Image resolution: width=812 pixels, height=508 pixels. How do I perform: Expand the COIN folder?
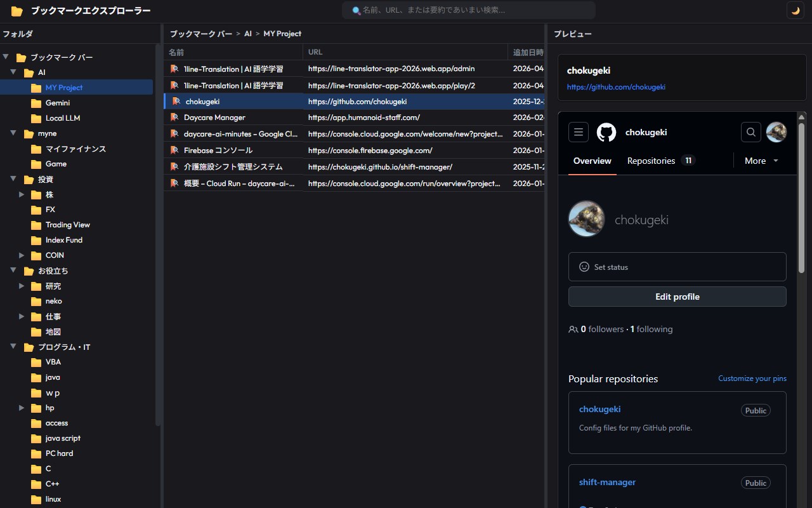[21, 255]
